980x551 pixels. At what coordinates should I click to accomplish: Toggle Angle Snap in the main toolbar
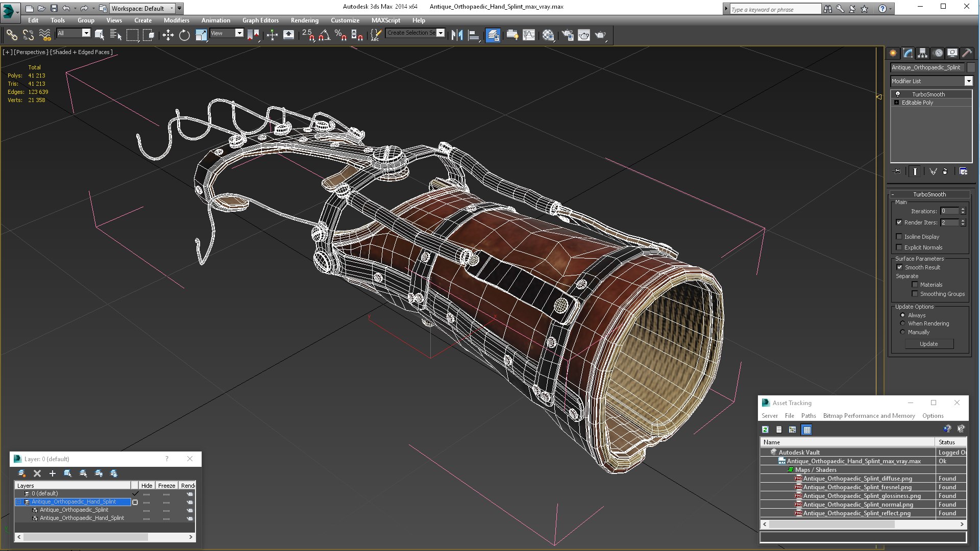click(x=324, y=35)
